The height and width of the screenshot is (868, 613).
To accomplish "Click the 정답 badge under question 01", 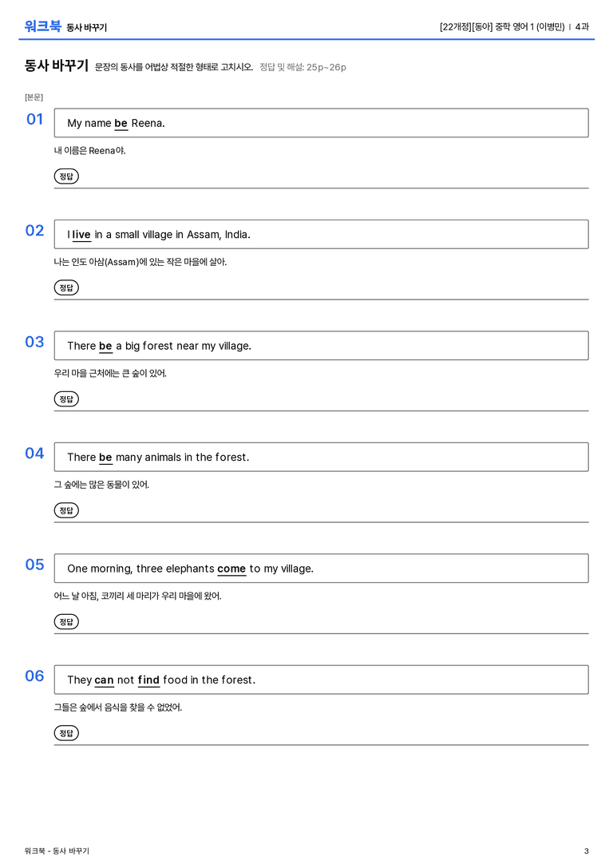I will [66, 176].
